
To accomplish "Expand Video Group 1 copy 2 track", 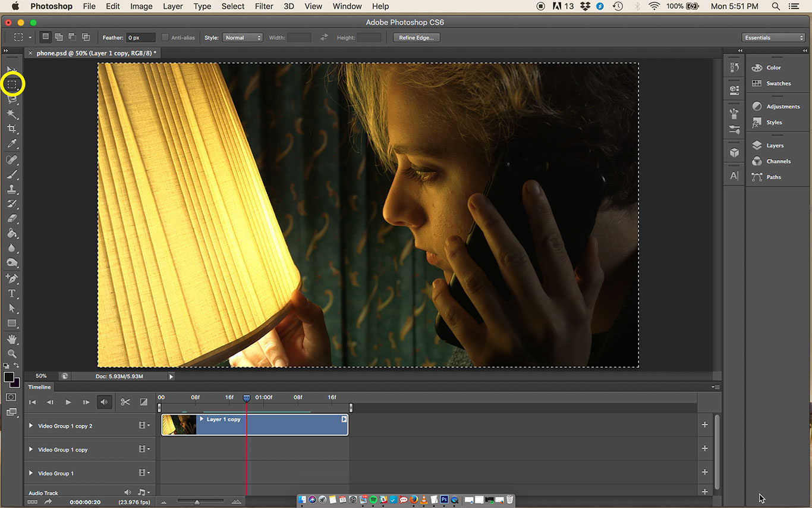I will pos(31,426).
